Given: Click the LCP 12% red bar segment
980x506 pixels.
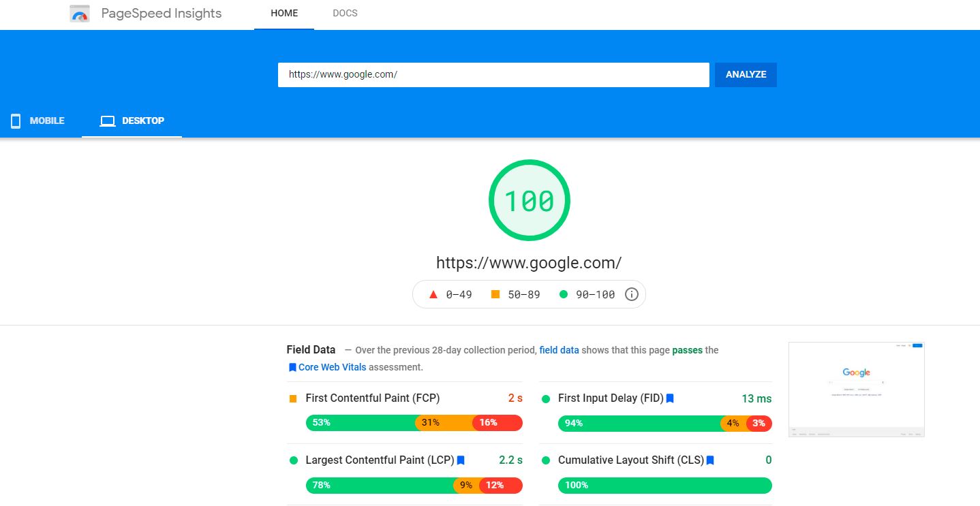Looking at the screenshot, I should [502, 486].
